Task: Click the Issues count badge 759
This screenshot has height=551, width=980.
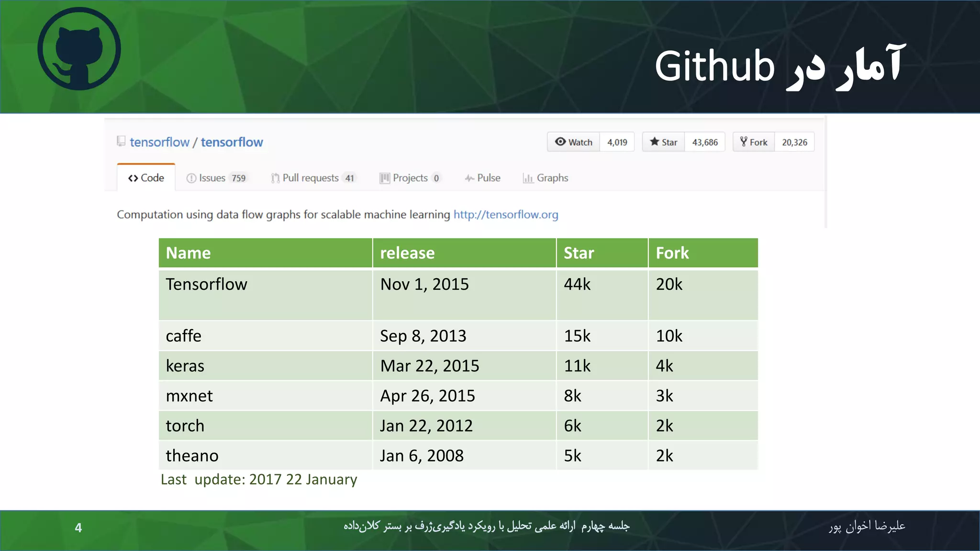Action: [238, 178]
